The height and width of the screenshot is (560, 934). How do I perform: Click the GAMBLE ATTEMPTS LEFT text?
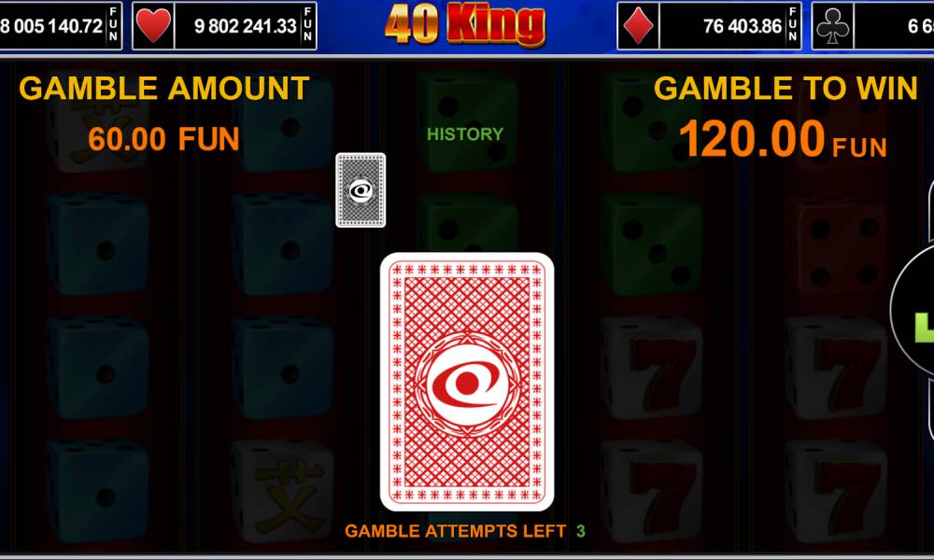[456, 531]
